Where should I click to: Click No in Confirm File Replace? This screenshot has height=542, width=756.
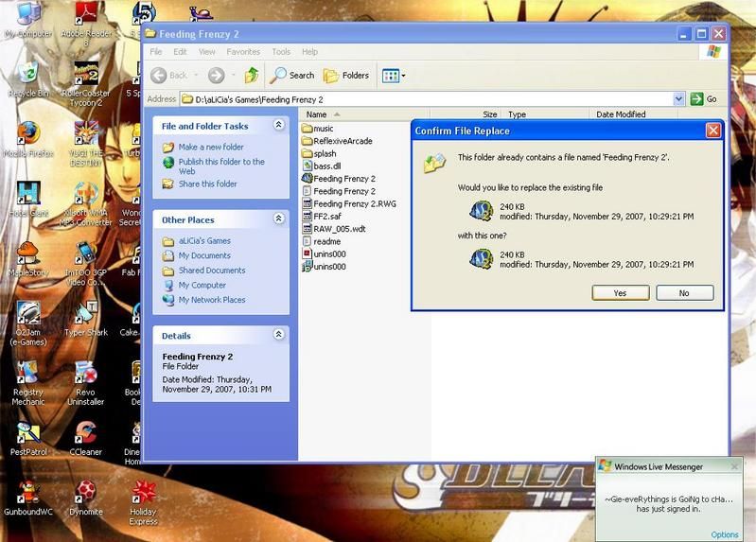(684, 293)
